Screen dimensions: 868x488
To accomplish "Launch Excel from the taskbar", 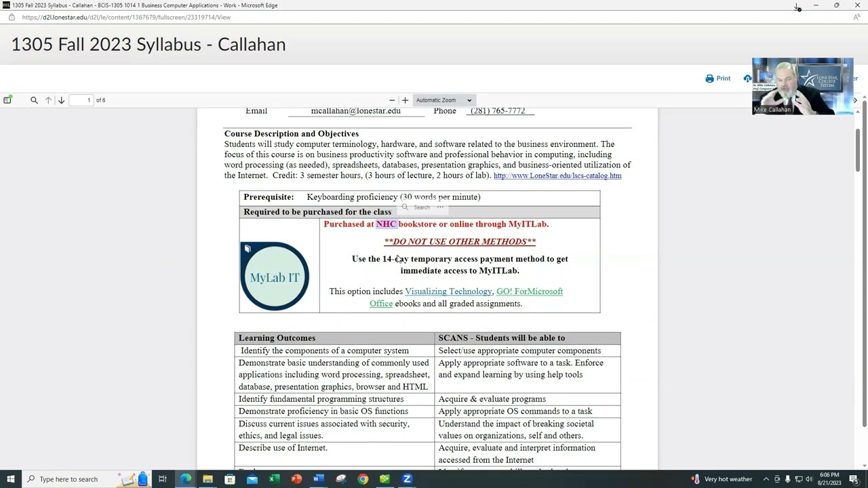I will pos(274,479).
